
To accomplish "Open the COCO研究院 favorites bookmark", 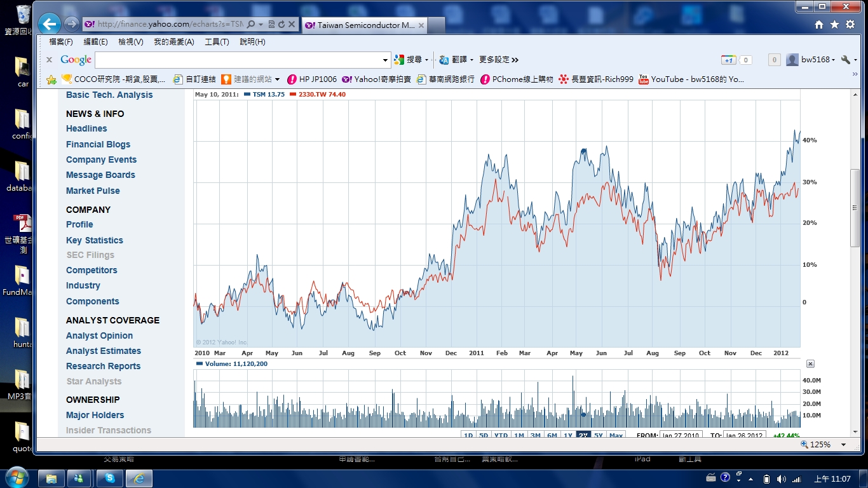I will [x=114, y=79].
